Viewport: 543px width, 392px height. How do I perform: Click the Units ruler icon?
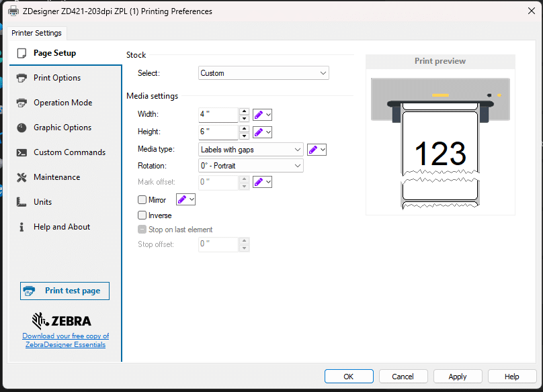click(x=22, y=202)
